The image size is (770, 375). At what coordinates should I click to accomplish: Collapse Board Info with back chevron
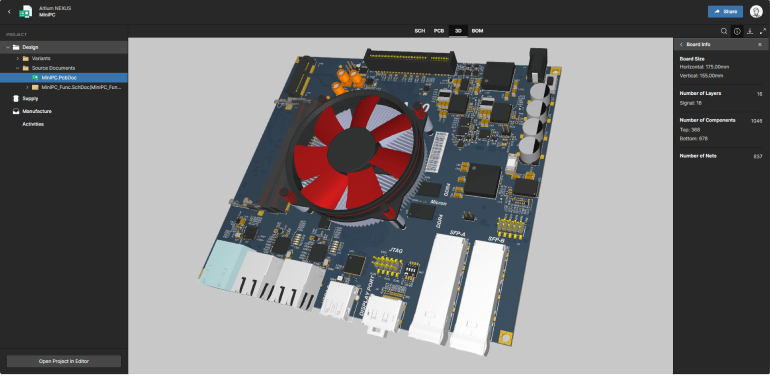click(x=681, y=45)
